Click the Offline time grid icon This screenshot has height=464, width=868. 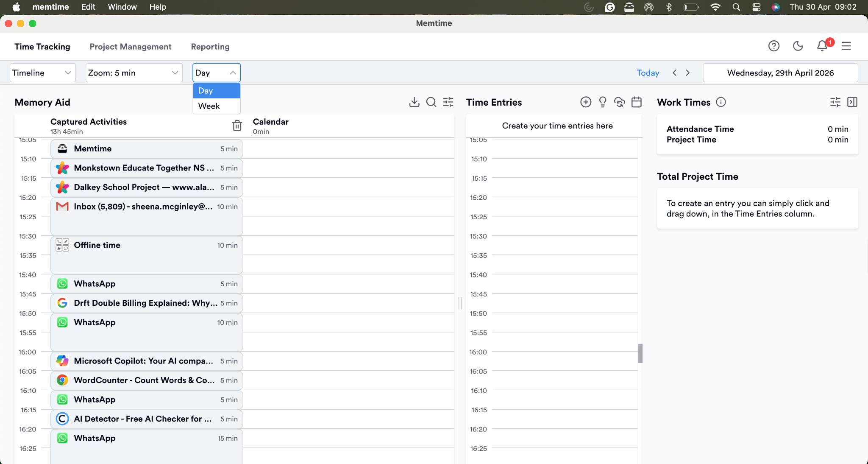[x=62, y=245]
